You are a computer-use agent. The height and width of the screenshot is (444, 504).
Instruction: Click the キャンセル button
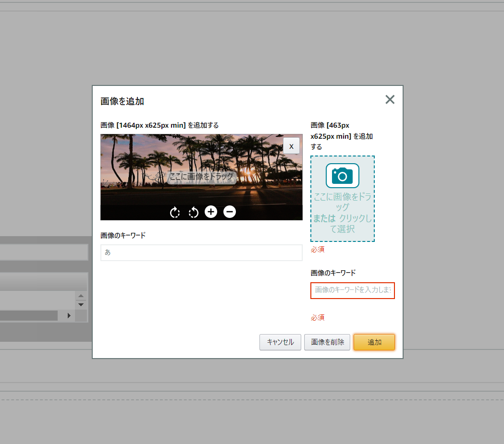(x=280, y=342)
